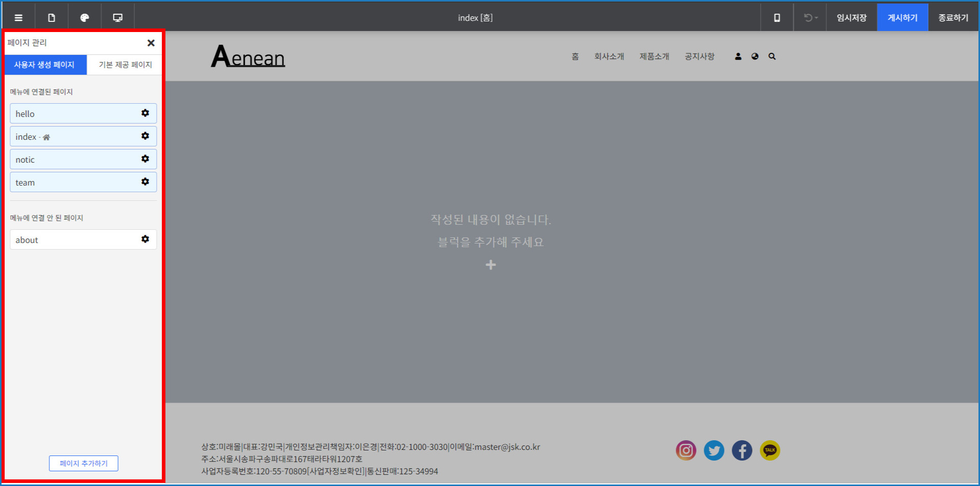The image size is (980, 486).
Task: Click the plus icon to add block
Action: [491, 265]
